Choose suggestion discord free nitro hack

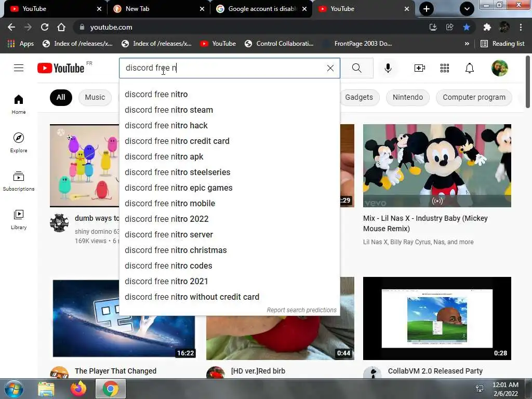point(230,126)
